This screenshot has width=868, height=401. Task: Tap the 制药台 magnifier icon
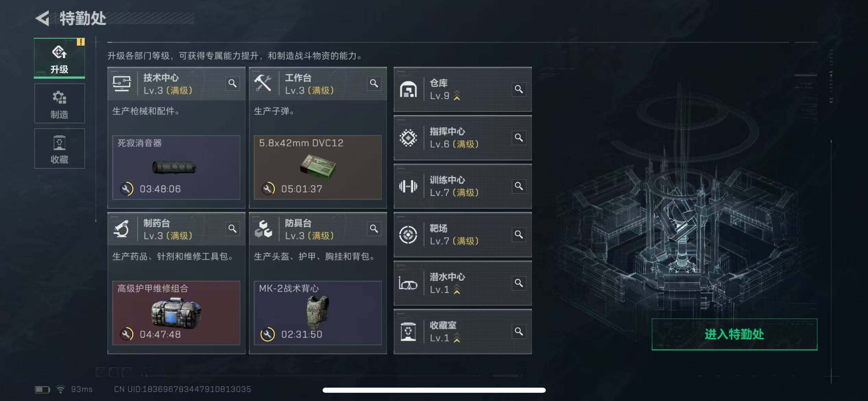tap(232, 229)
